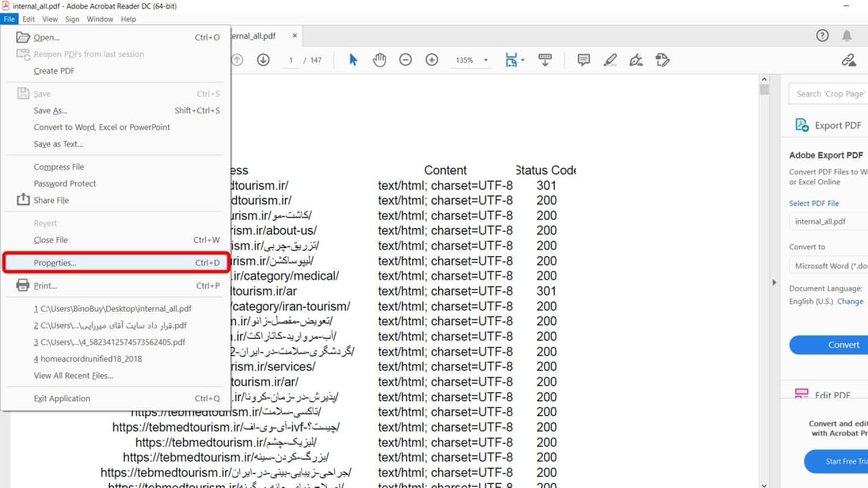The image size is (868, 488).
Task: Close the internal_all.pdf tab
Action: [x=294, y=35]
